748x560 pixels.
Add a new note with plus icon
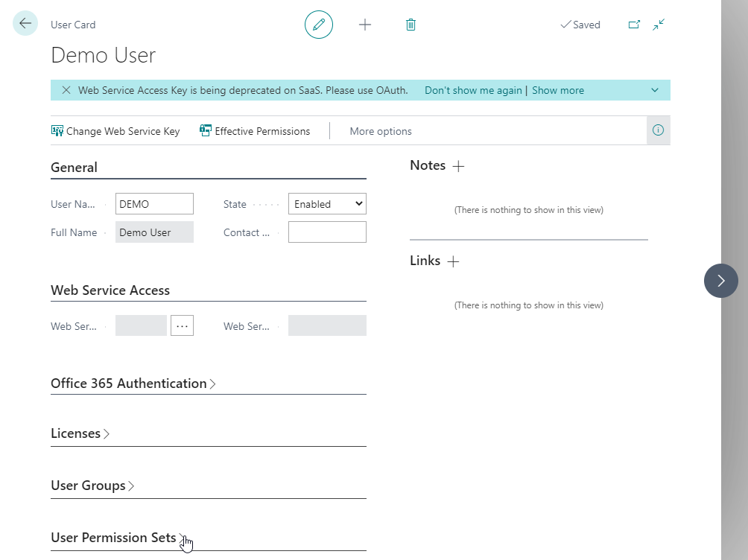click(x=459, y=166)
